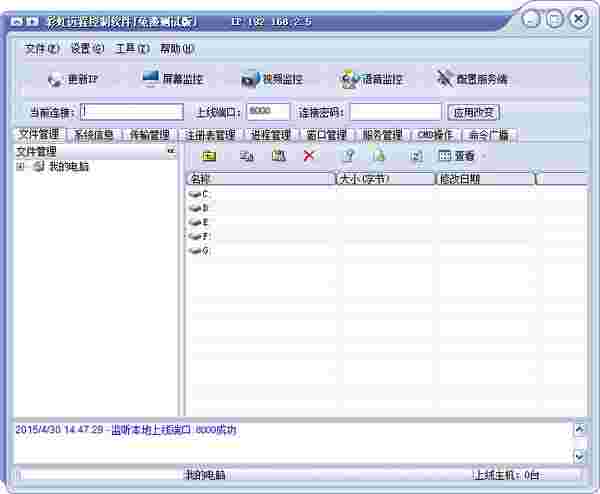The height and width of the screenshot is (494, 600).
Task: Open the 帮助 menu
Action: (177, 49)
